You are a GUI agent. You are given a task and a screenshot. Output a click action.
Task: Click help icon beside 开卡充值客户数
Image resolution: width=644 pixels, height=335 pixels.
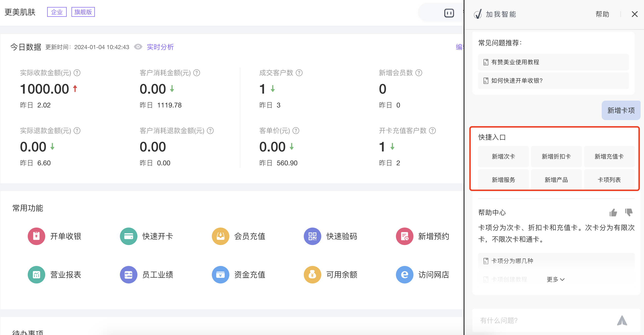pyautogui.click(x=432, y=131)
